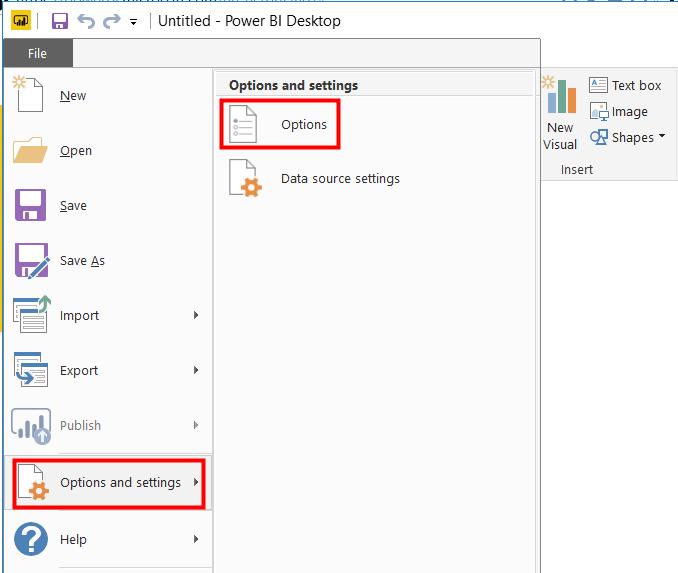Select the New menu entry

click(73, 96)
